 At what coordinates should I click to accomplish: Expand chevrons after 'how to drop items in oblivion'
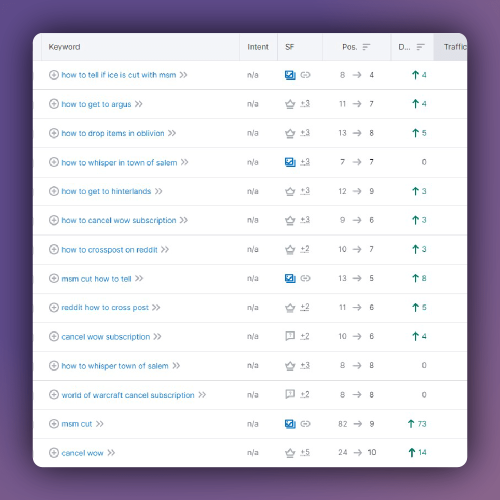[x=172, y=133]
